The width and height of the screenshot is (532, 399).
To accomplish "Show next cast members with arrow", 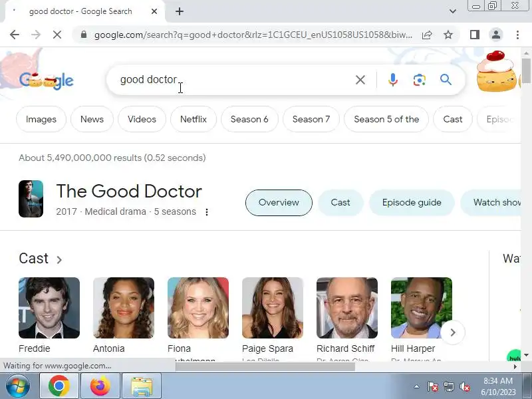I will tap(453, 332).
